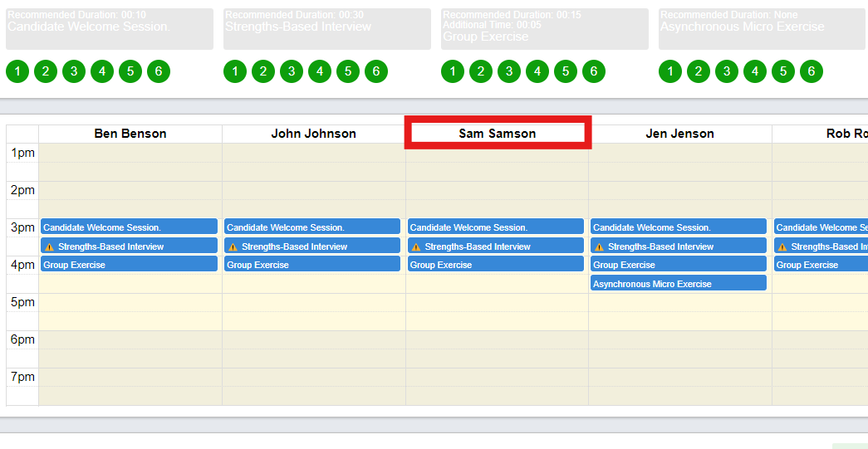Viewport: 868px width, 449px height.
Task: Open Sam Samson's Candidate Welcome Session event
Action: pos(495,227)
